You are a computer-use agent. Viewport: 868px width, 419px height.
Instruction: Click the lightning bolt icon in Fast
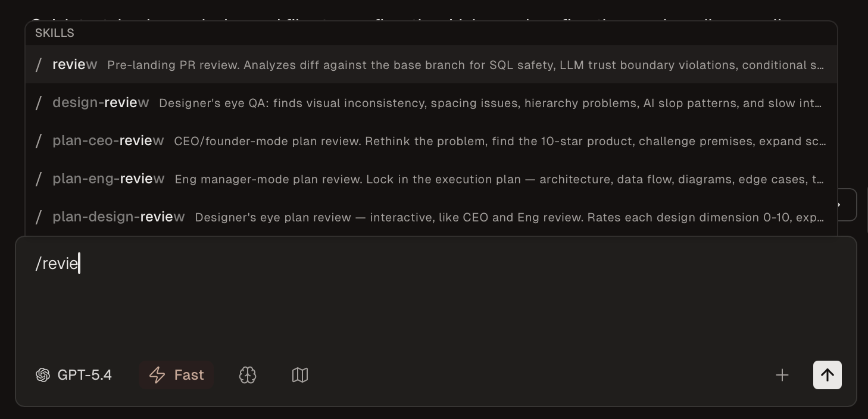157,375
